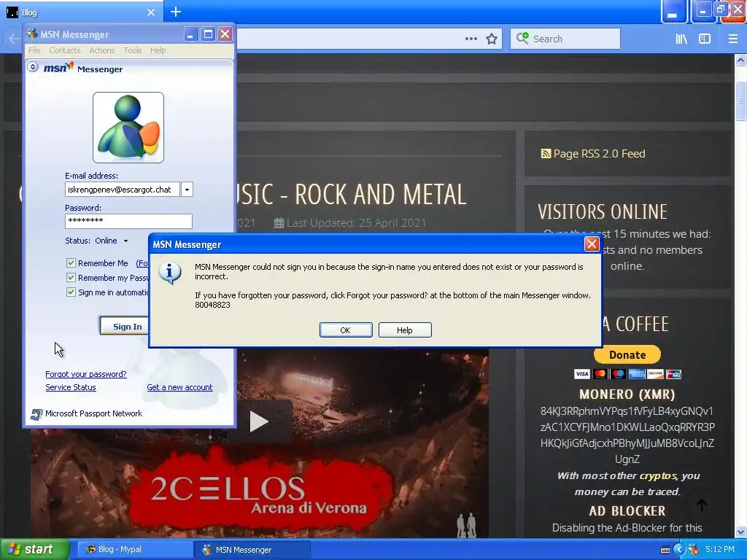Click the Page RSS 2.0 Feed icon
This screenshot has height=560, width=747.
pos(546,153)
